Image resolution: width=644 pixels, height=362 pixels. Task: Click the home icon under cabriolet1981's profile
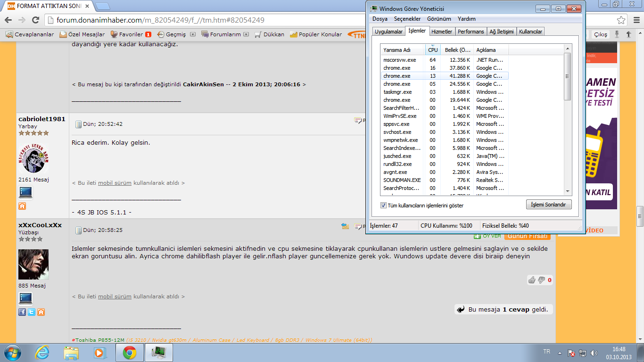pyautogui.click(x=22, y=206)
